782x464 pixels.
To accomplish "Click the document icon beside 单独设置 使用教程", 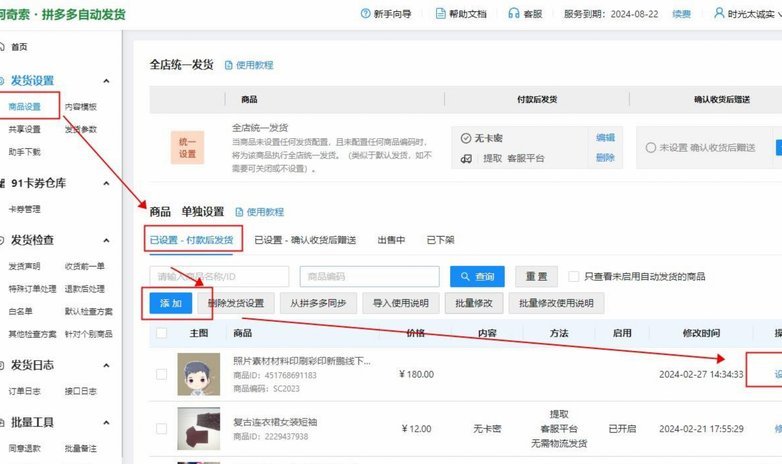I will click(239, 212).
